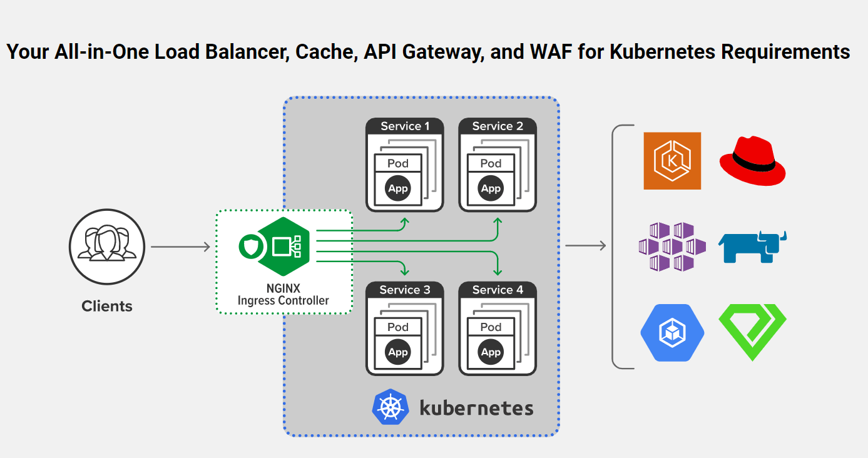Click the App circle in Service 1
Viewport: 868px width, 458px height.
(x=398, y=188)
